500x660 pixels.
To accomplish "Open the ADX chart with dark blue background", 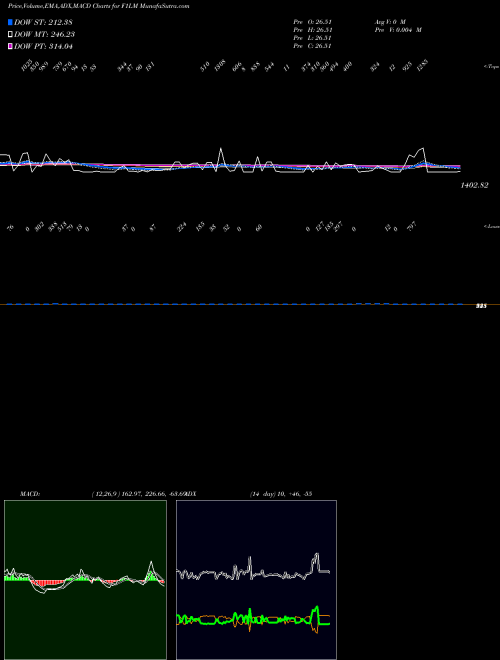I will coord(256,580).
